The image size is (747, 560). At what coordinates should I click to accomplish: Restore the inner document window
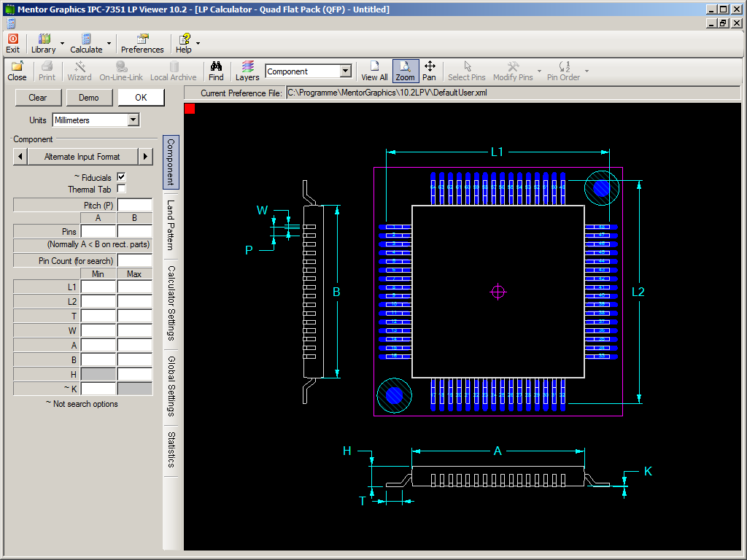coord(724,23)
